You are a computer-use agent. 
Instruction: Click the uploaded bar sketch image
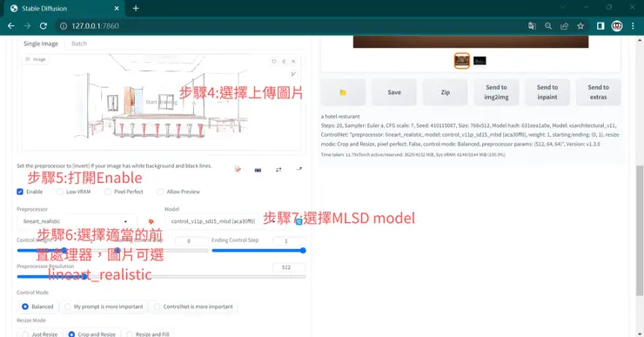tap(161, 102)
